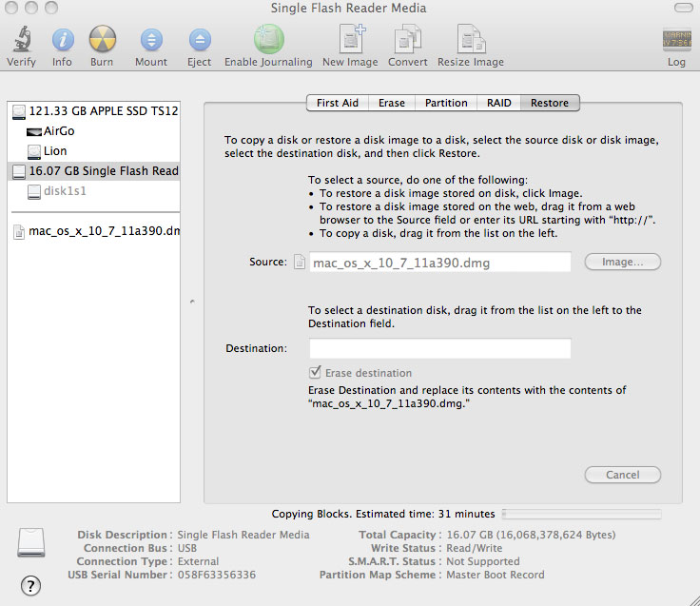700x606 pixels.
Task: Click the Enable Journaling icon
Action: click(x=268, y=40)
